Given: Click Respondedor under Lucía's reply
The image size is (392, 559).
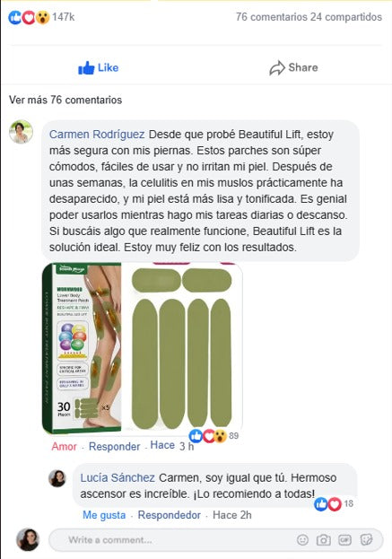Looking at the screenshot, I should [170, 515].
